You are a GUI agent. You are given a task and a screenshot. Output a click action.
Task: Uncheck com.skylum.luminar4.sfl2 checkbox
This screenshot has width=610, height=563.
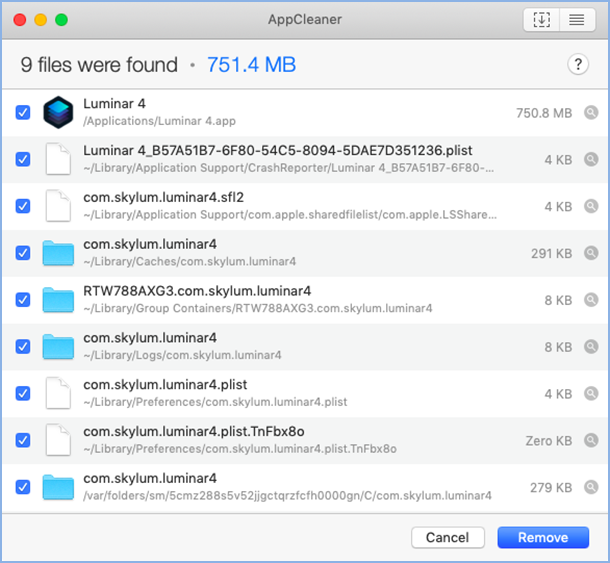[x=23, y=206]
